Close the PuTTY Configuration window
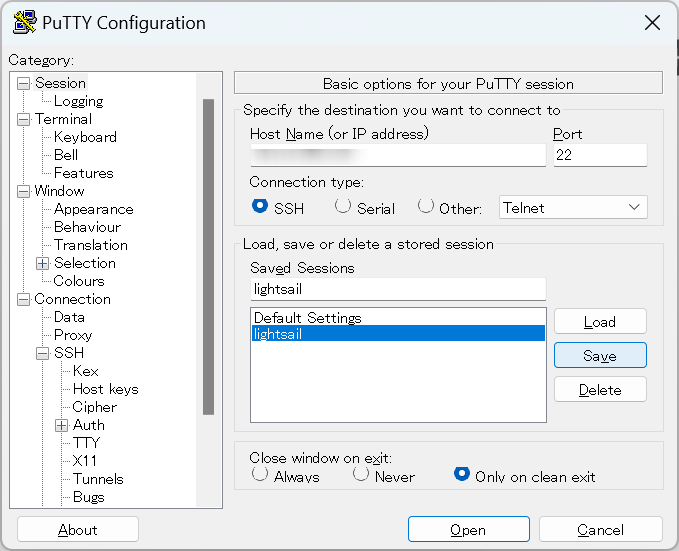The image size is (679, 551). tap(652, 23)
